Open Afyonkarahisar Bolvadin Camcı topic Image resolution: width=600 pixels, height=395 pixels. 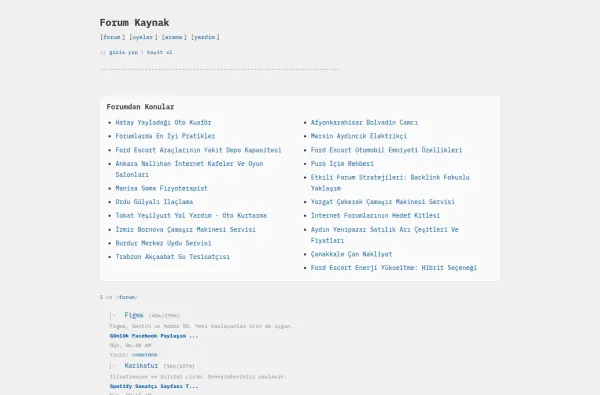[364, 122]
